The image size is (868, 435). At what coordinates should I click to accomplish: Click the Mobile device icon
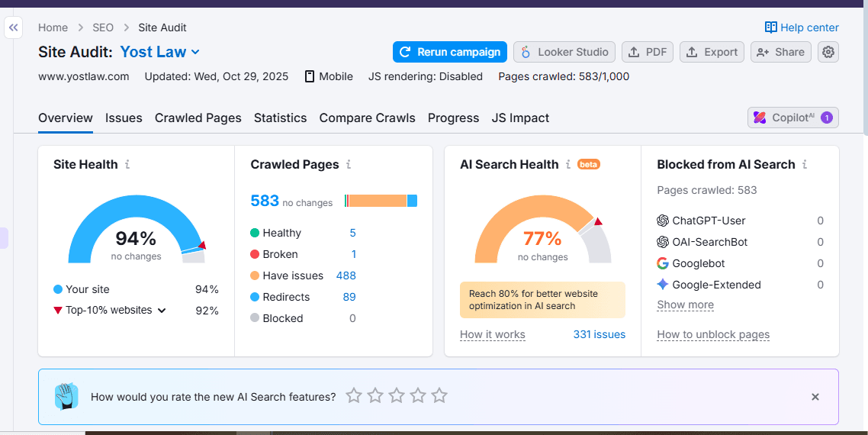tap(310, 76)
